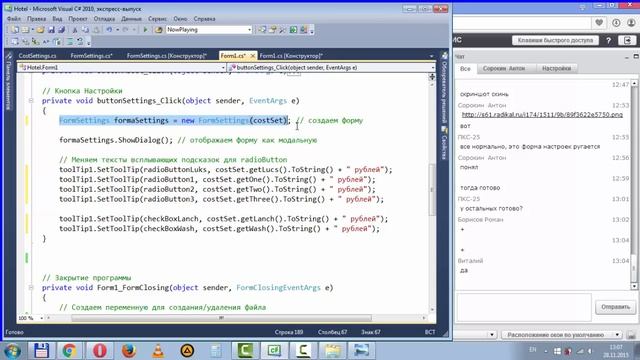Collapse the buttonSettings_Click method outline
This screenshot has height=360, width=640.
pos(31,100)
